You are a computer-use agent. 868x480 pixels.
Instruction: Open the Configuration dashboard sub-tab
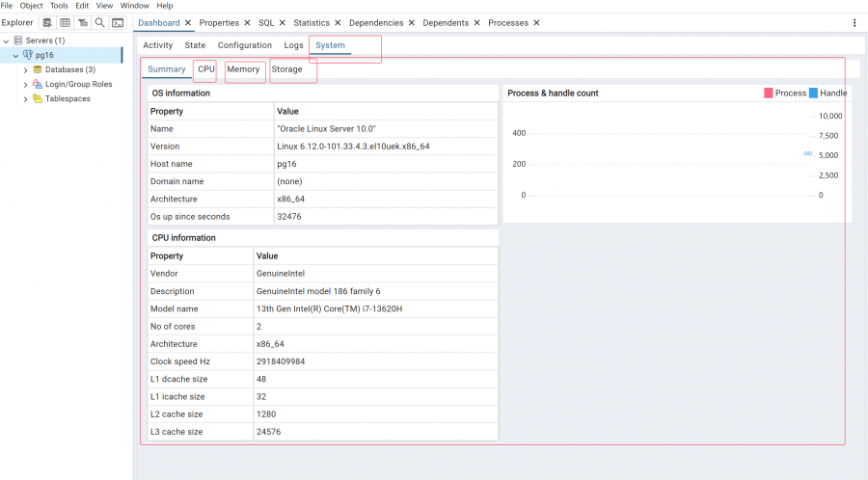[x=245, y=45]
